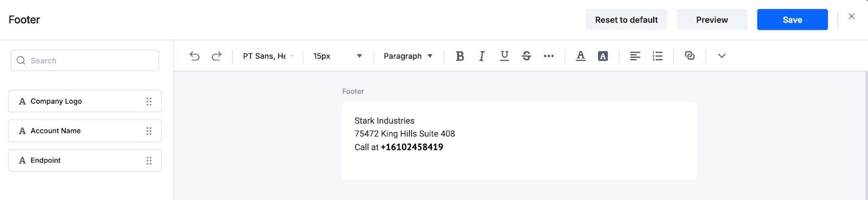Insert a link with the chain icon
Image resolution: width=868 pixels, height=200 pixels.
[x=690, y=55]
